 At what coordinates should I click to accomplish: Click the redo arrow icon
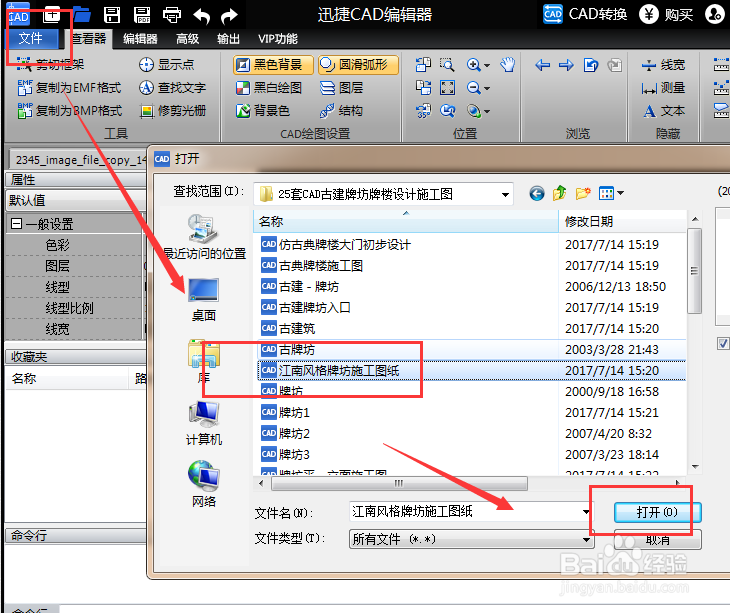pos(229,16)
